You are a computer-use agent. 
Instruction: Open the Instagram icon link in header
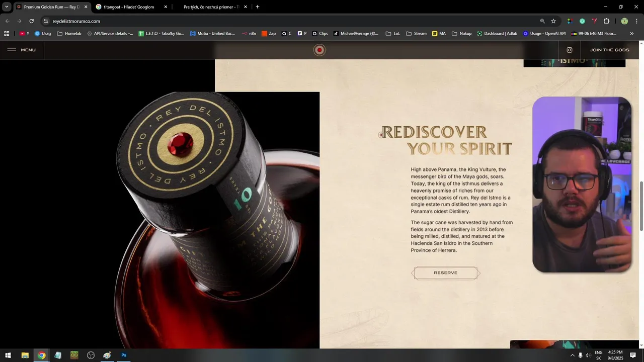point(570,50)
